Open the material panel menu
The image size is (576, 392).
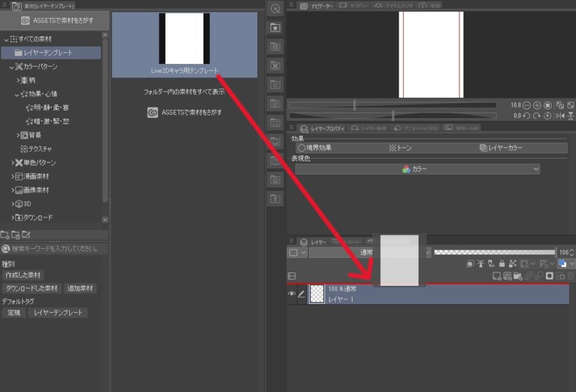point(4,5)
